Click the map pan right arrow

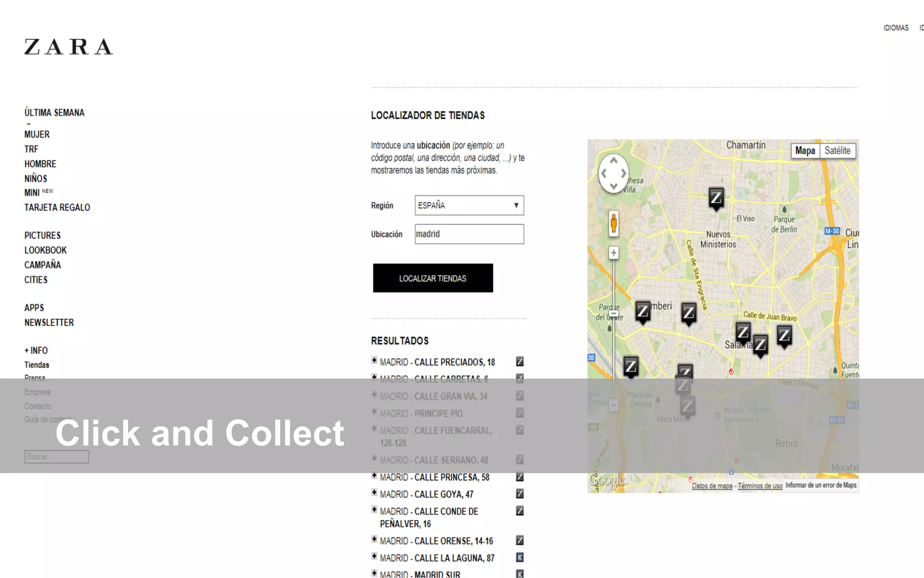[624, 173]
